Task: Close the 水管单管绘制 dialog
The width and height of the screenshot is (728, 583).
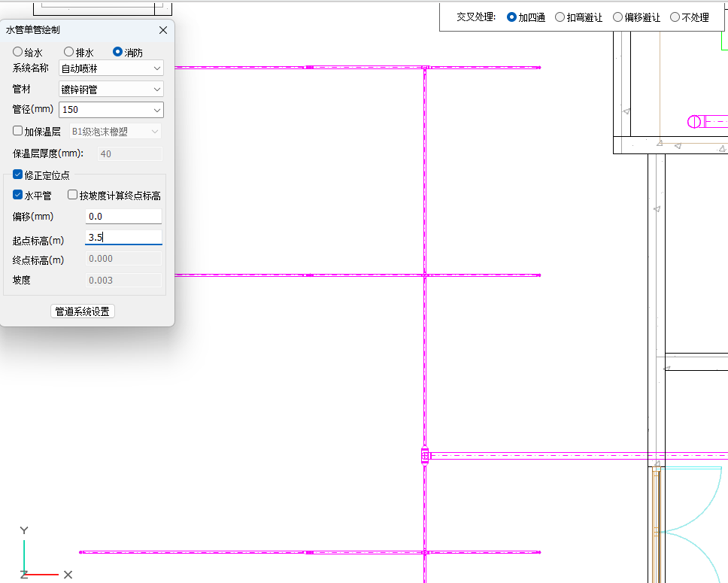Action: click(163, 30)
